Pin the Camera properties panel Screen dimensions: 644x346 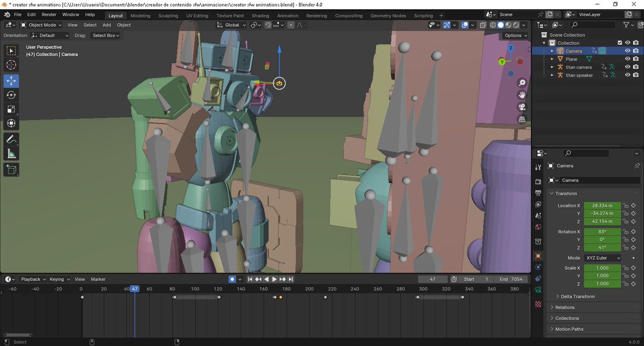(636, 166)
